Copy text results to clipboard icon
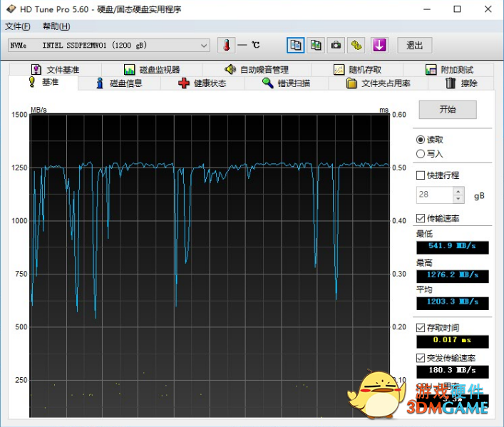This screenshot has width=504, height=427. (x=295, y=45)
